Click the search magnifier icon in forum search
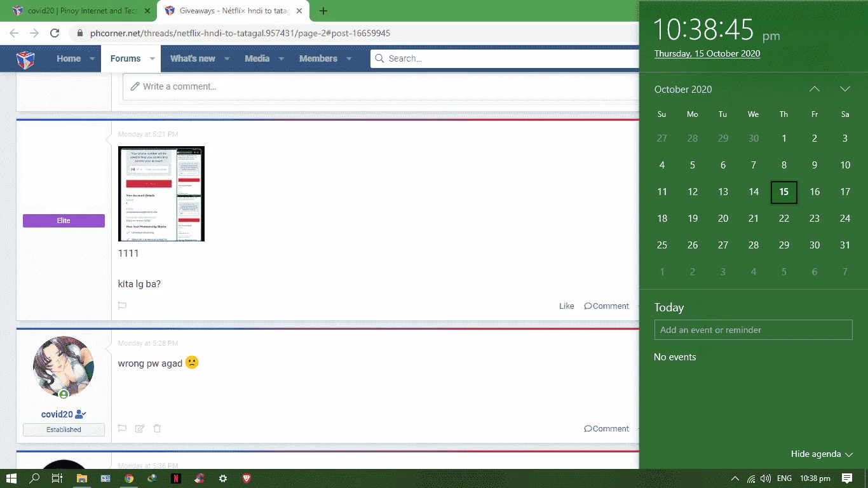Image resolution: width=868 pixels, height=488 pixels. click(379, 58)
